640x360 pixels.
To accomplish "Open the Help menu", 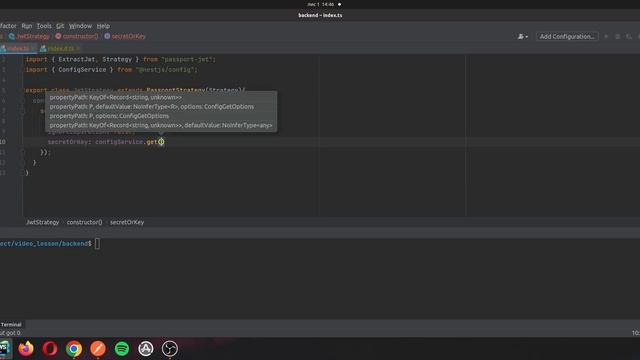I will tap(103, 26).
